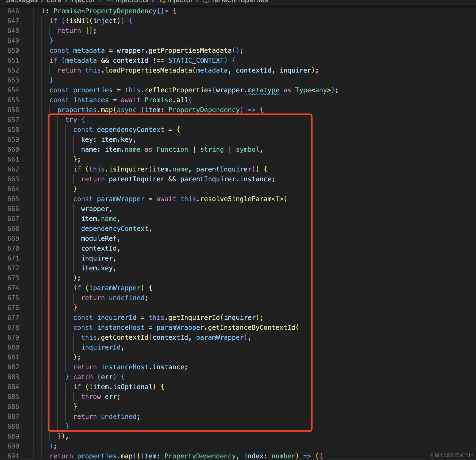Click line number 657 in the gutter
Screen dimensions: 476x460
pos(13,120)
